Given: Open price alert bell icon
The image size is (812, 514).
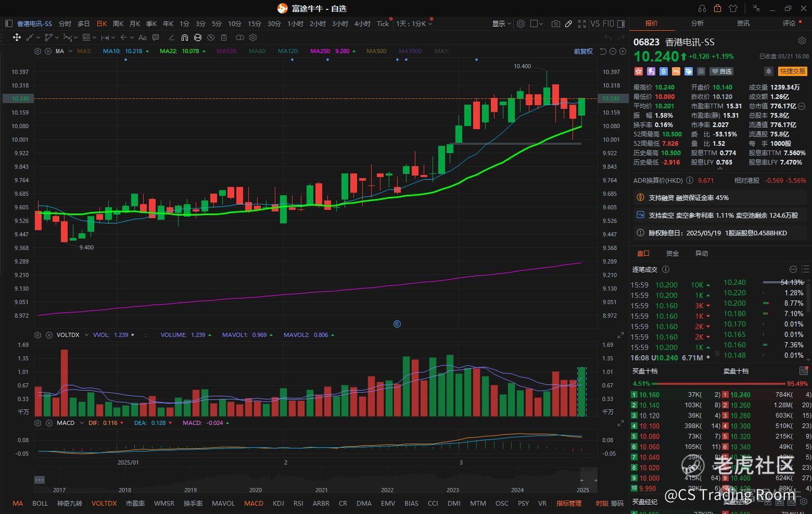Looking at the screenshot, I should point(769,71).
